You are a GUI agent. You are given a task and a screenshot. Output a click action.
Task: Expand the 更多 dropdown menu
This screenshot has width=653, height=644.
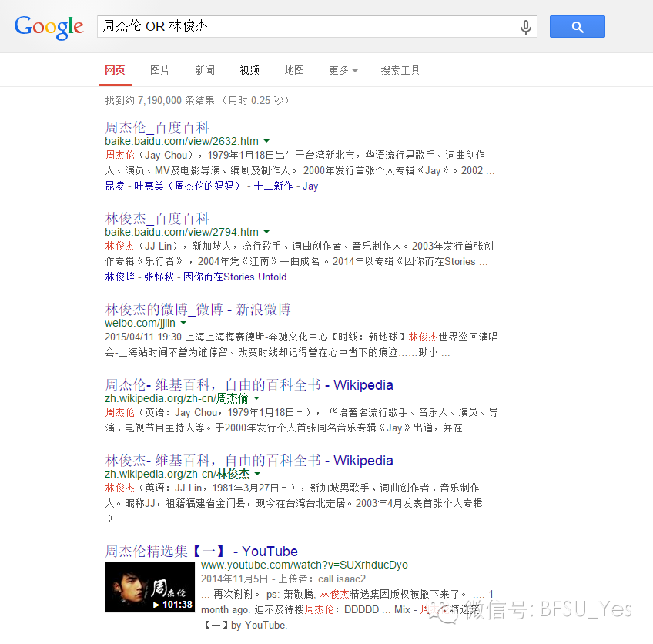click(x=343, y=70)
